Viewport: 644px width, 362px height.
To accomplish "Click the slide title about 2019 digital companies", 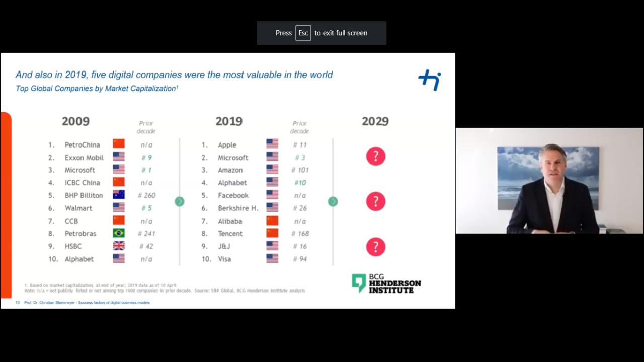I will (x=174, y=75).
